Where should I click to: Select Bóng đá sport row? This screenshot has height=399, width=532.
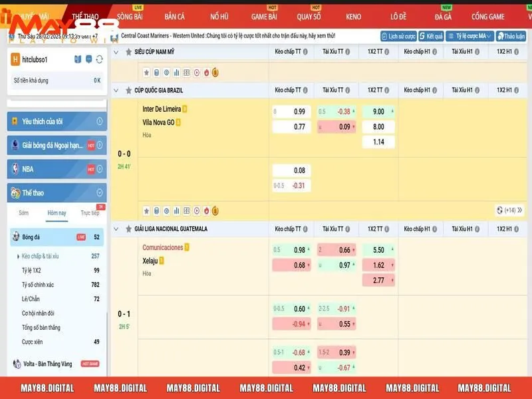[x=57, y=237]
